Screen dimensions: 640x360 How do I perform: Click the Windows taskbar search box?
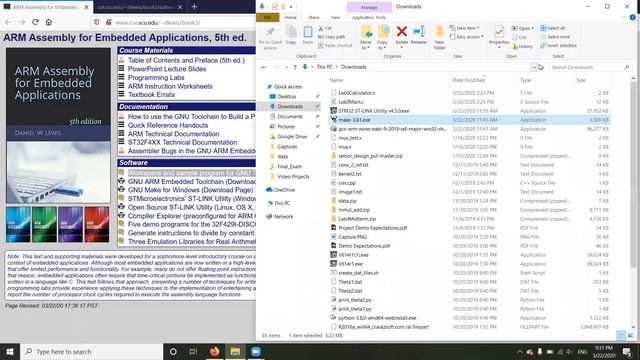click(91, 351)
